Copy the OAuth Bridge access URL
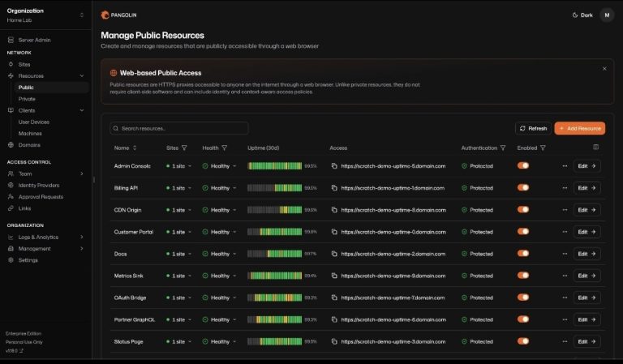 tap(334, 298)
